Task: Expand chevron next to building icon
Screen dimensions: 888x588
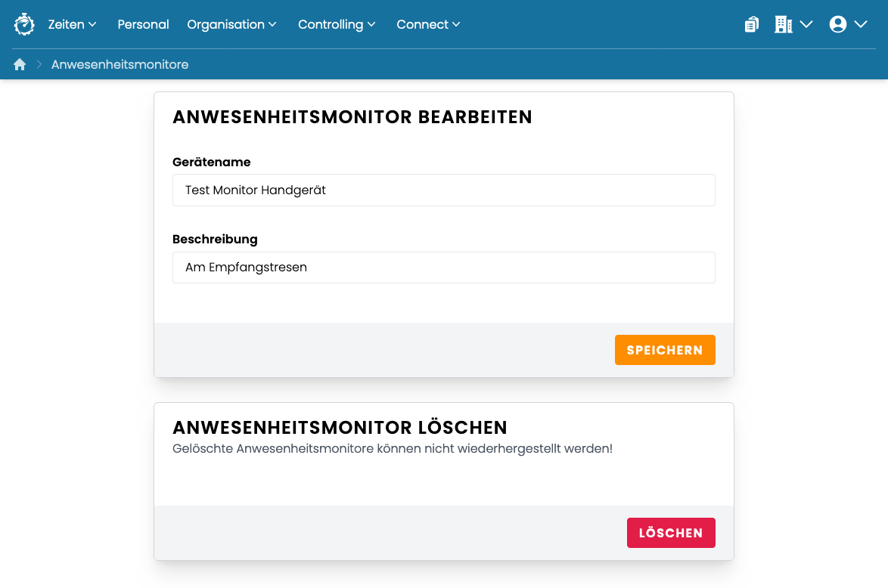Action: pos(806,24)
